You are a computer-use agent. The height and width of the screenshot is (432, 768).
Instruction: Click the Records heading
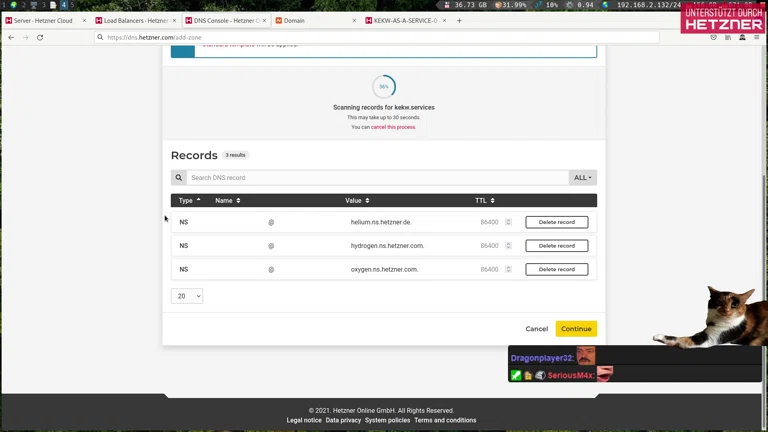[194, 155]
